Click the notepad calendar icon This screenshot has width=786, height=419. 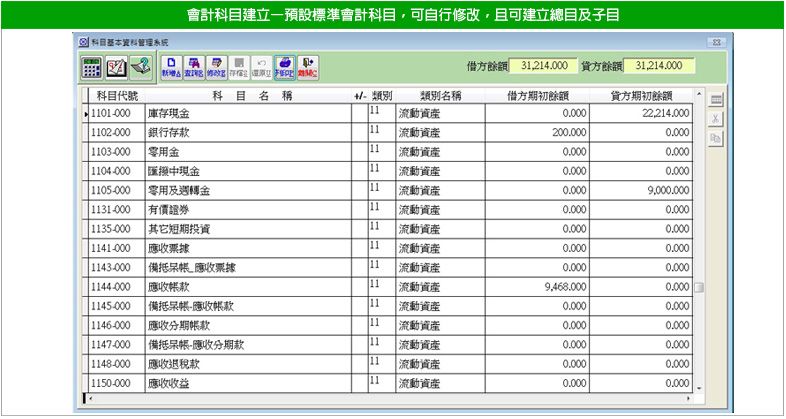115,67
